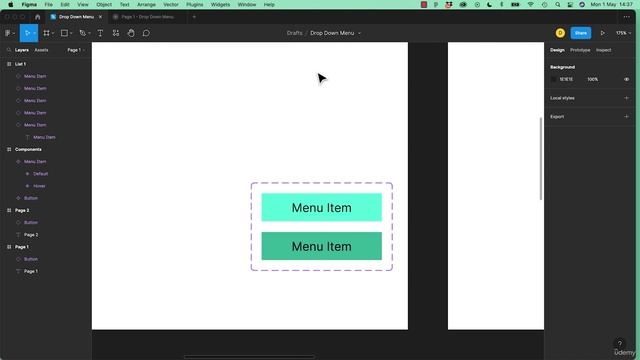Edit the background hex value field

pos(566,79)
